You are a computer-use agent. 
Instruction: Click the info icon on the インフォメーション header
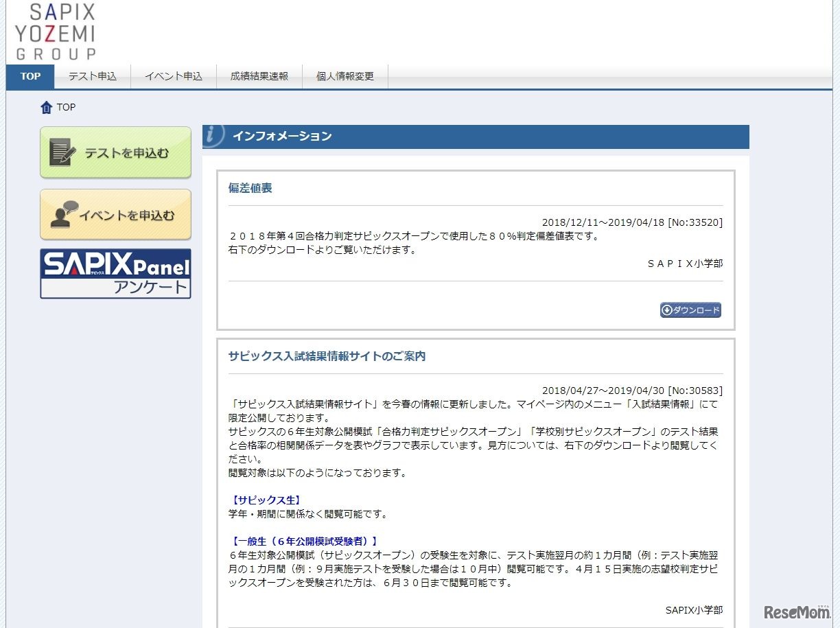click(x=213, y=136)
